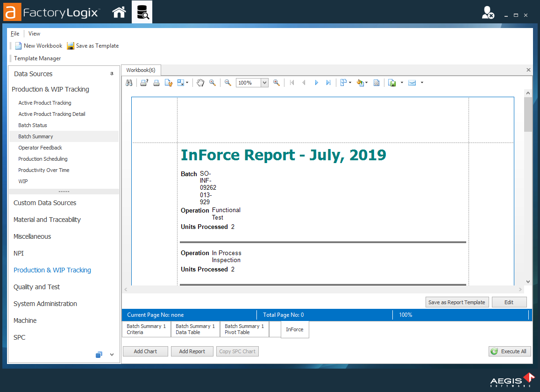Open the export document dropdown arrow

point(402,83)
